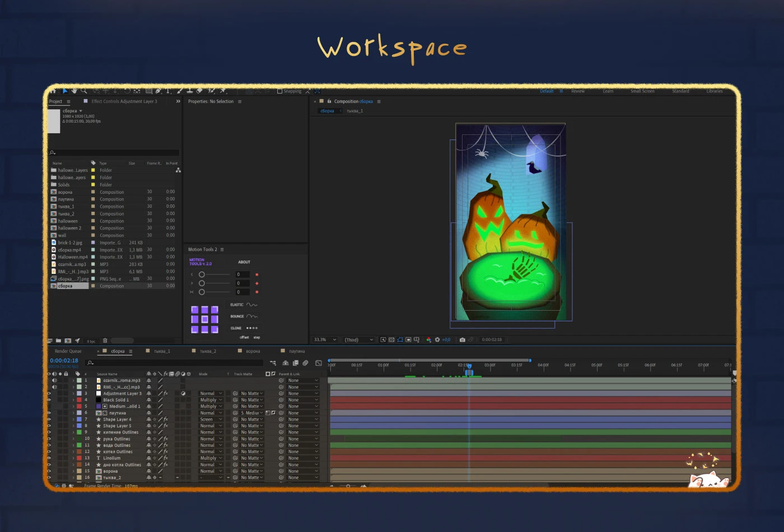
Task: Select the Hand tool in the toolbar
Action: tap(74, 91)
